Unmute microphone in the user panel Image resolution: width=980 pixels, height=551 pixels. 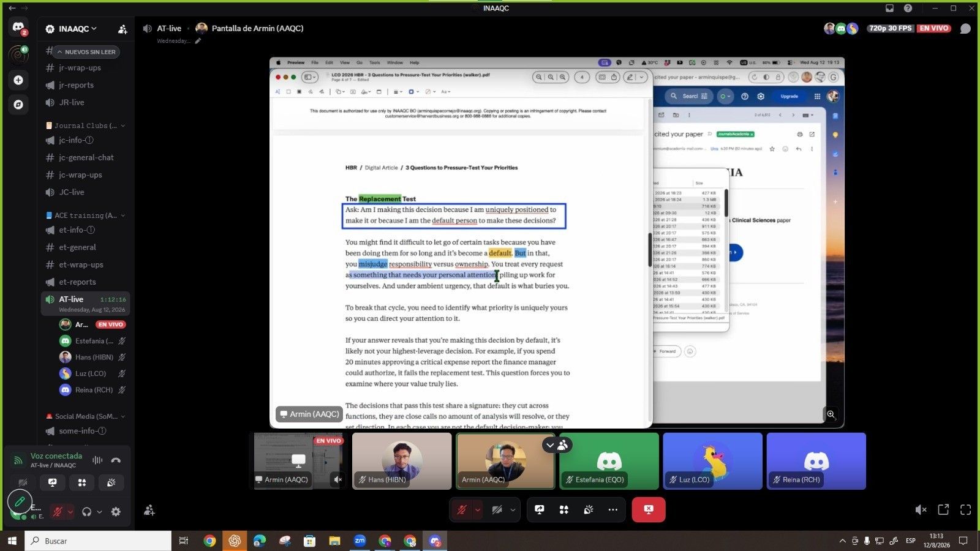pyautogui.click(x=58, y=512)
